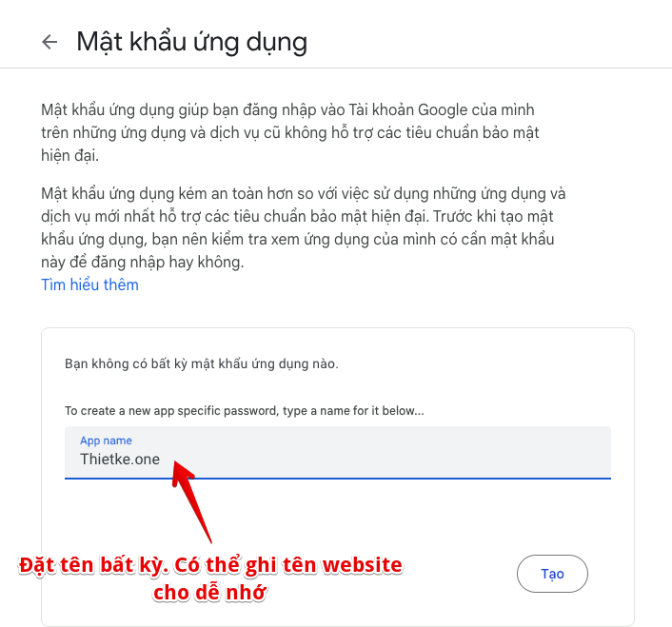Click the "Thietke.one" text inside the field
This screenshot has height=627, width=672.
pos(120,460)
